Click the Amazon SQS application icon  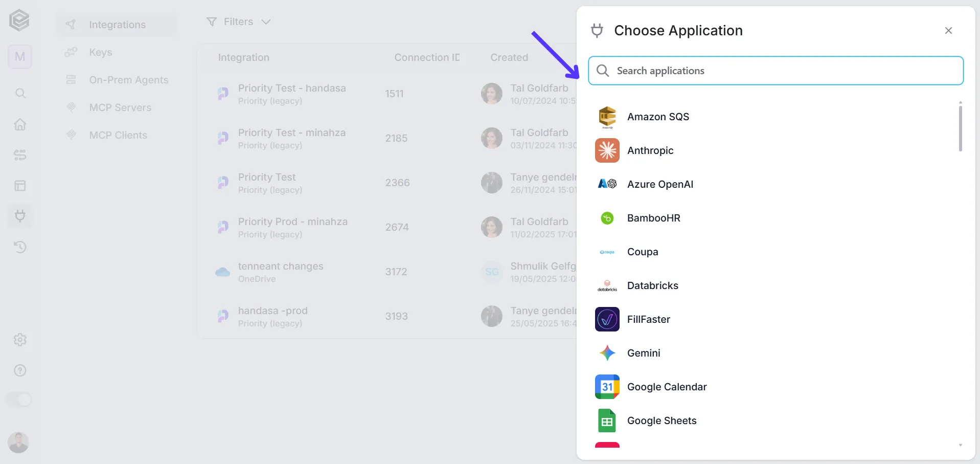click(x=607, y=117)
